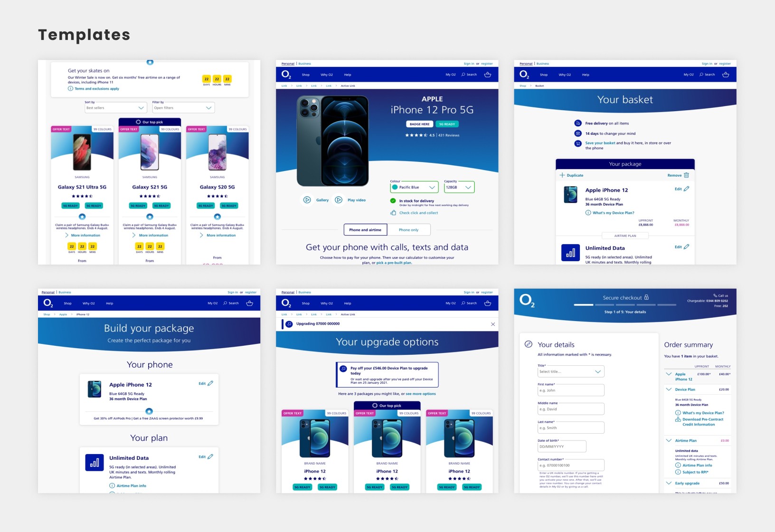Open the Capacity 128GB dropdown
The image size is (775, 532).
[x=459, y=187]
